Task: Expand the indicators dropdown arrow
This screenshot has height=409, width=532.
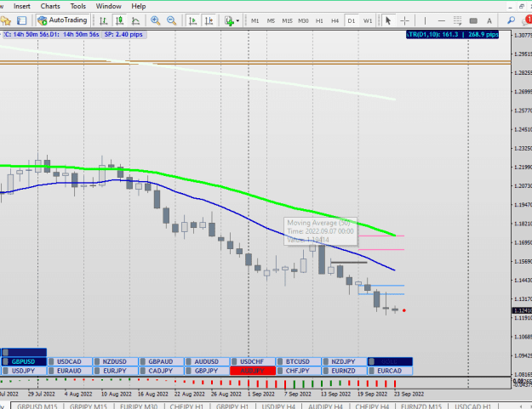Action: 237,20
